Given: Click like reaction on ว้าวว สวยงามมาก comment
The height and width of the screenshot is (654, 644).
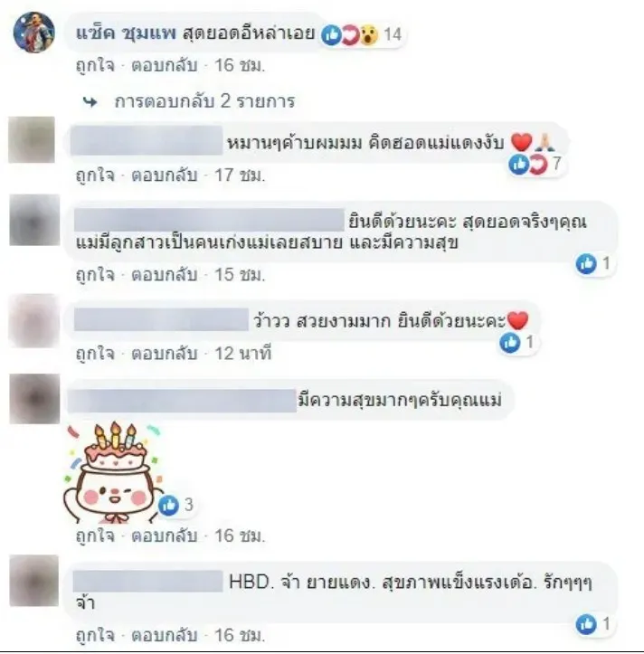Looking at the screenshot, I should (510, 343).
